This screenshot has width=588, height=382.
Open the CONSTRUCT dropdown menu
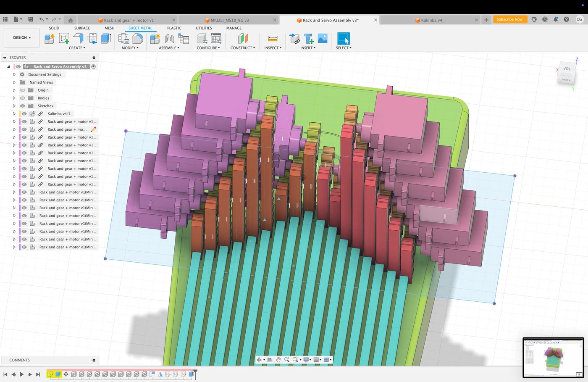click(243, 48)
